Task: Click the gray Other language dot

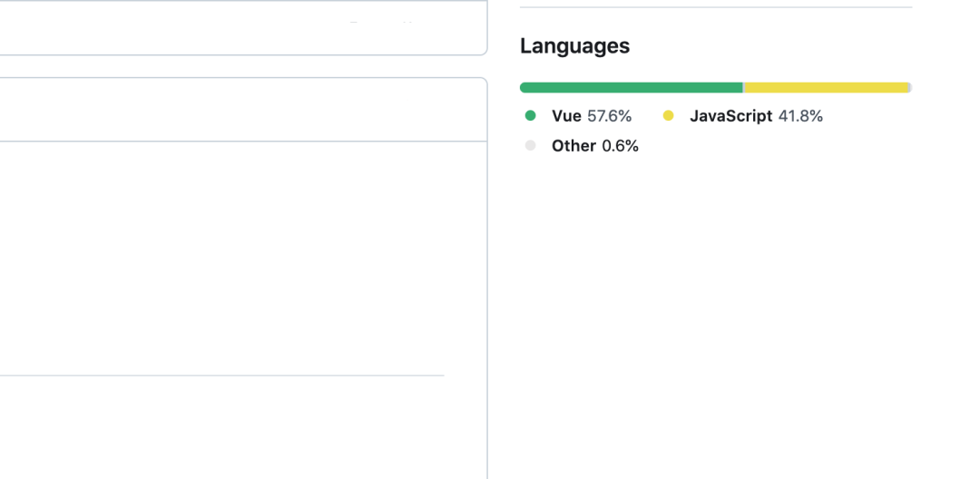Action: (x=531, y=146)
